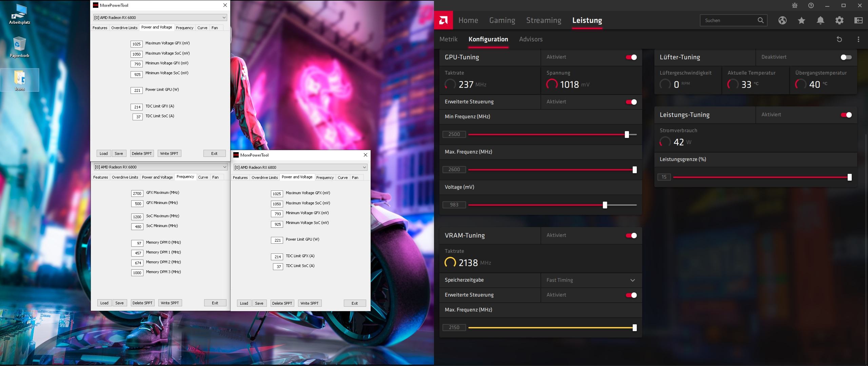
Task: Click GPU Max. Frequenz slider handle
Action: [635, 170]
